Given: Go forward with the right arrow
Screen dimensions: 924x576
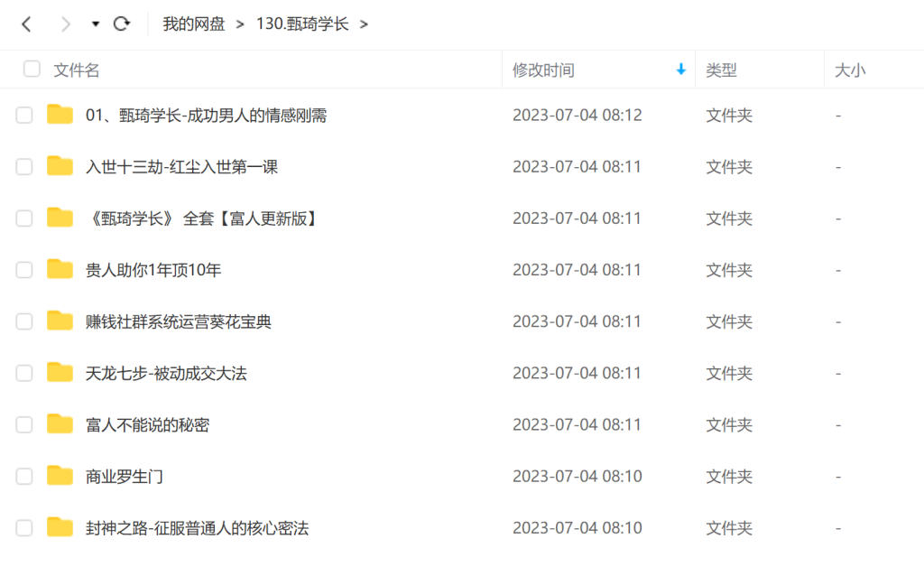Looking at the screenshot, I should (65, 24).
